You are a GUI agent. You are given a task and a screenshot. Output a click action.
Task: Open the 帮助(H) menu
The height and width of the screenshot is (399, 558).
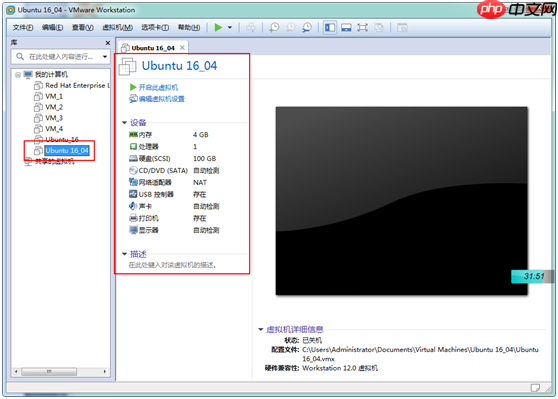point(189,27)
